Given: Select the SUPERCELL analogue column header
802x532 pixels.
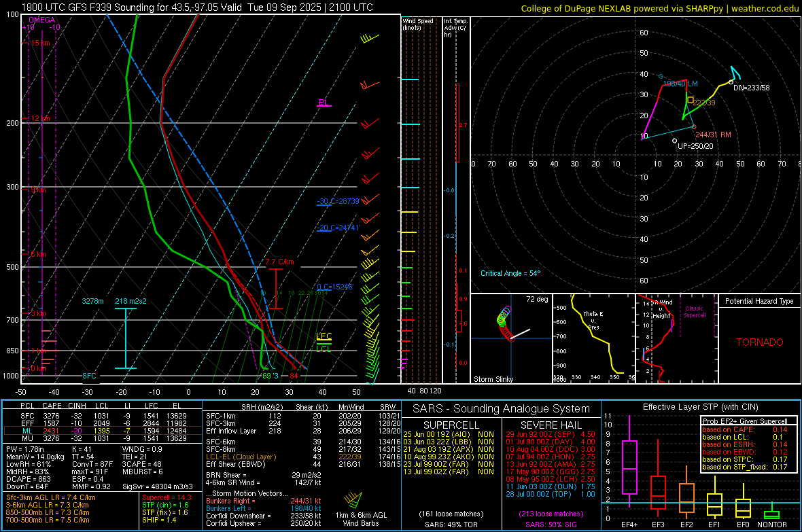Looking at the screenshot, I should pyautogui.click(x=451, y=425).
